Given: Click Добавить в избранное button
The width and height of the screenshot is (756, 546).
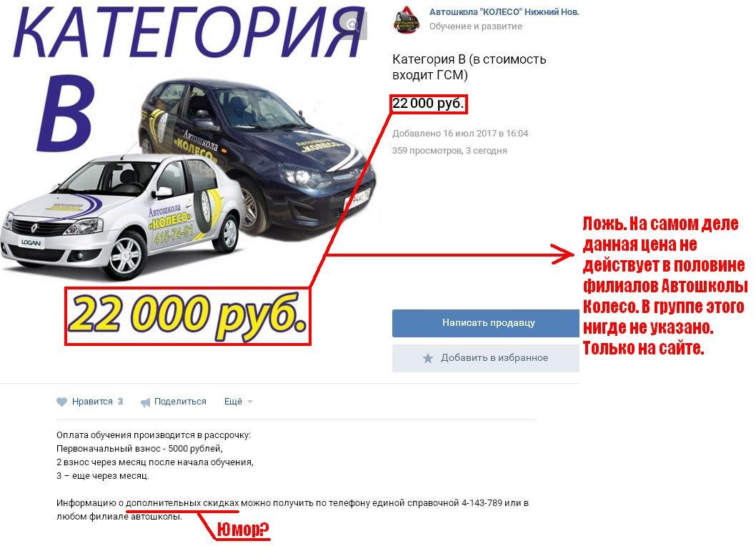Looking at the screenshot, I should 485,358.
